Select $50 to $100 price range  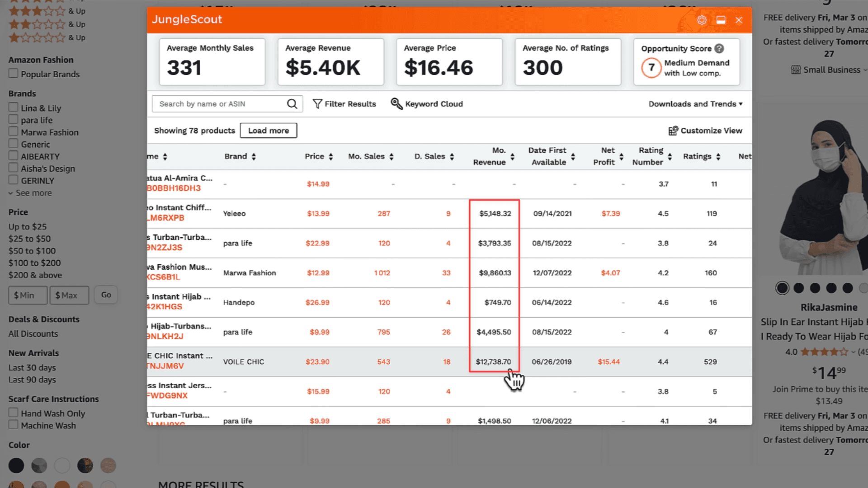point(32,251)
